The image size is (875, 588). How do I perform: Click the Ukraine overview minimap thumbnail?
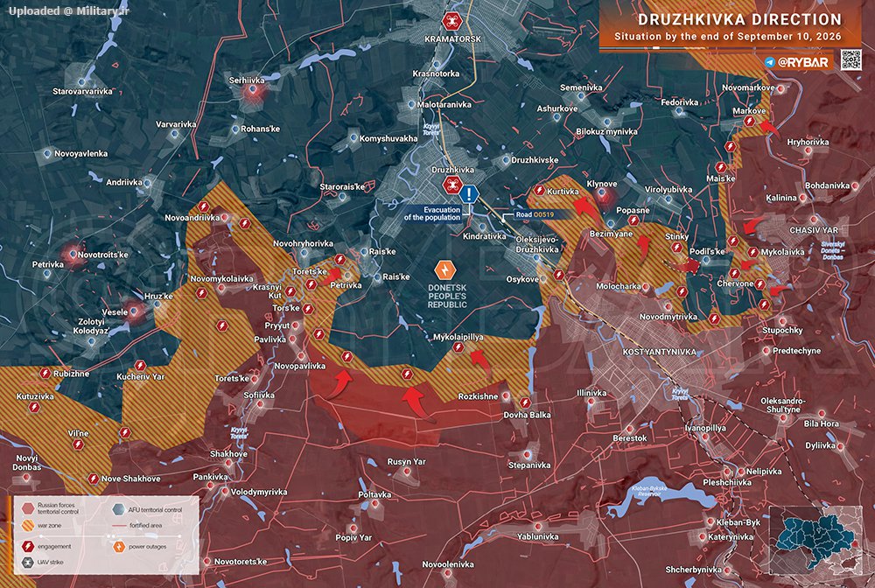pos(814,540)
